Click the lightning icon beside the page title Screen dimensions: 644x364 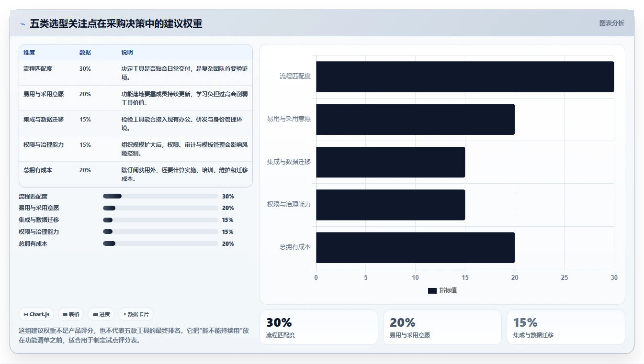tap(23, 24)
